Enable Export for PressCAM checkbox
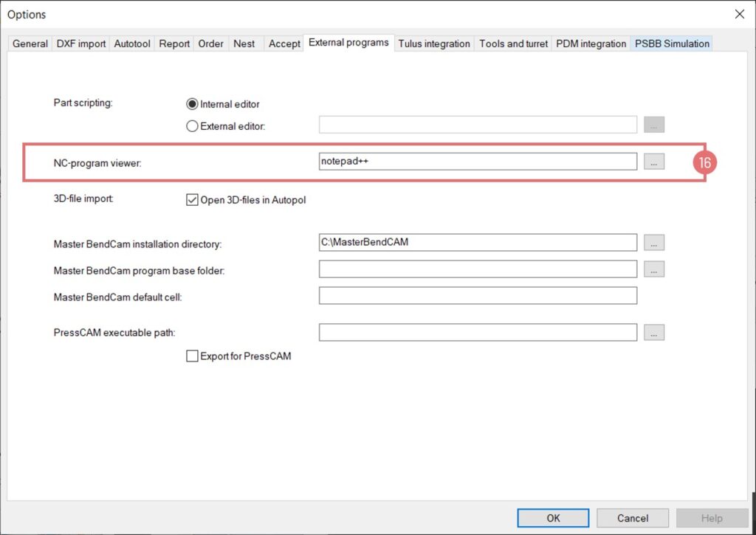 (192, 356)
